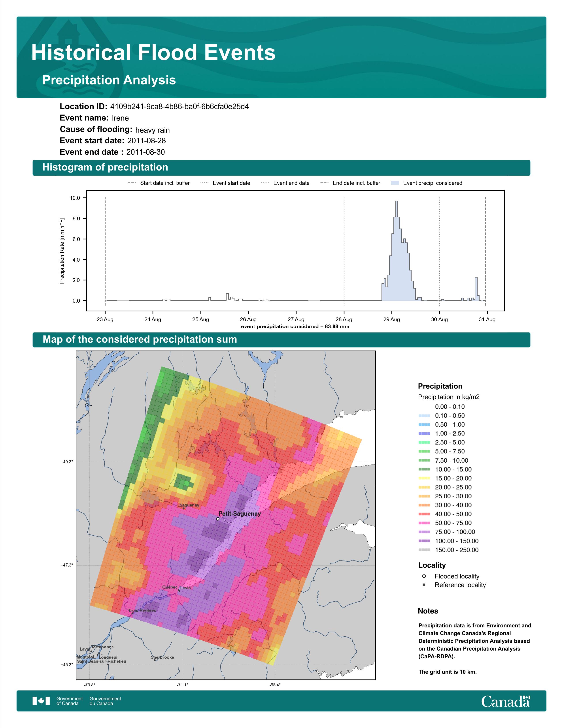Click the 0.10 - 0.50 precipitation swatch

coord(424,415)
